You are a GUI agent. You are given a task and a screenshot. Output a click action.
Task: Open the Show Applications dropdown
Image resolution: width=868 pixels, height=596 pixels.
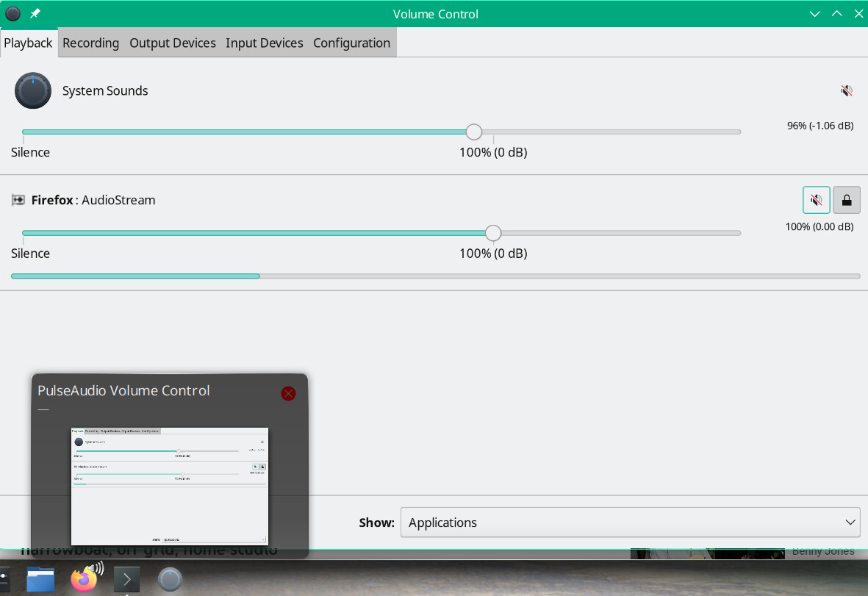pyautogui.click(x=630, y=523)
